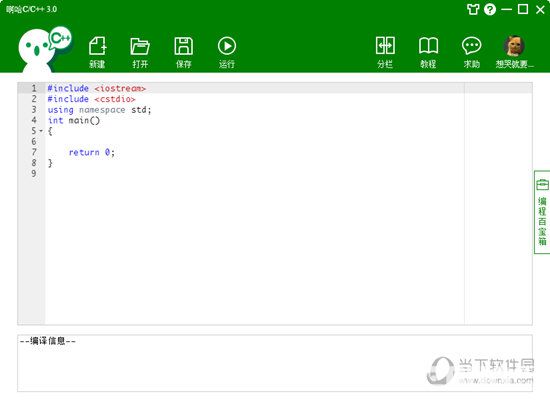
Task: Click line number 9 in gutter
Action: 34,174
